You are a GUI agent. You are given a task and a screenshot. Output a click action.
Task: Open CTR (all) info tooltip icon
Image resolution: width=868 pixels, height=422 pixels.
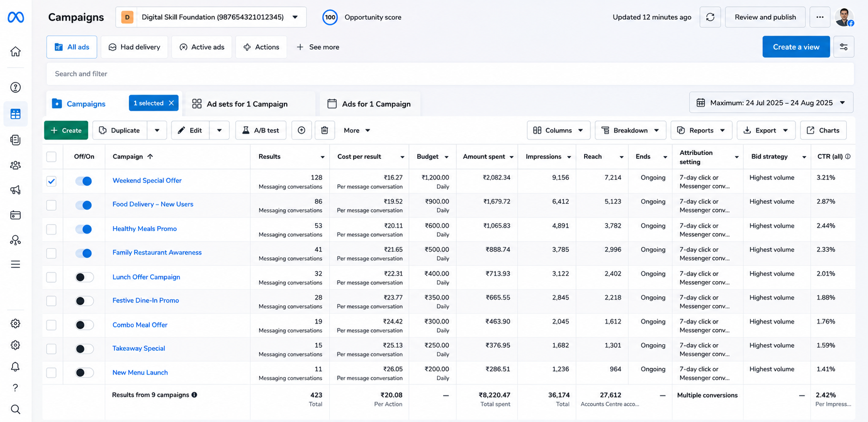(x=848, y=157)
